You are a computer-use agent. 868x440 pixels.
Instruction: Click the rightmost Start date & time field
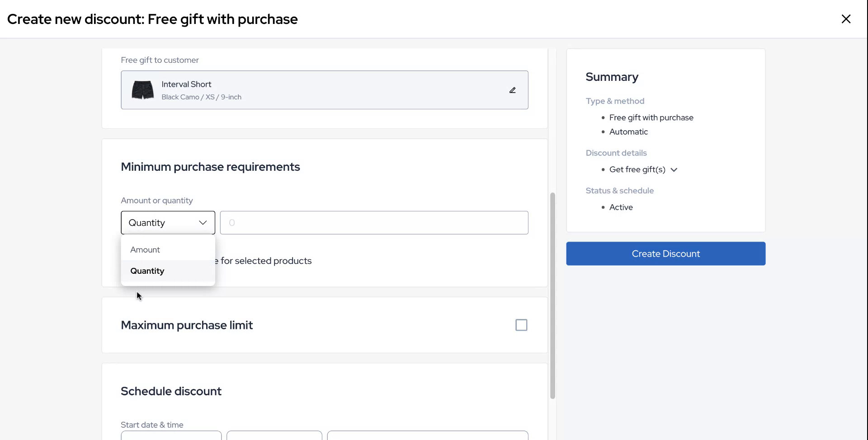(427, 435)
